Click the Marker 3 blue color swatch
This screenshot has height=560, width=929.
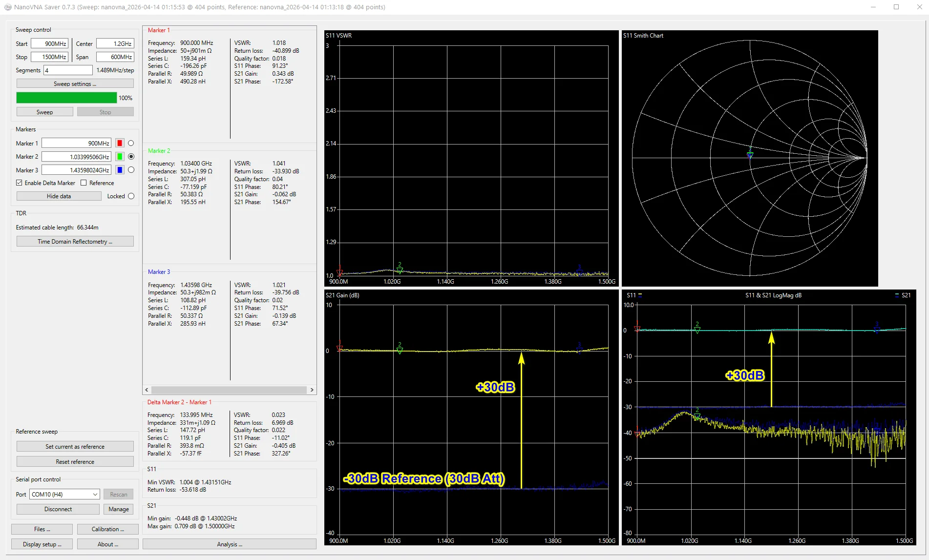click(x=120, y=170)
